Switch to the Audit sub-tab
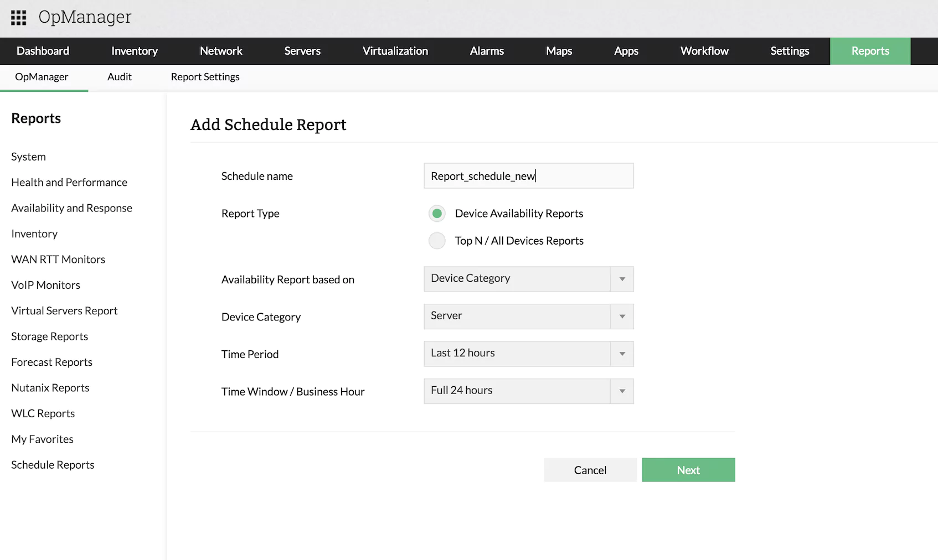Image resolution: width=938 pixels, height=560 pixels. click(120, 77)
